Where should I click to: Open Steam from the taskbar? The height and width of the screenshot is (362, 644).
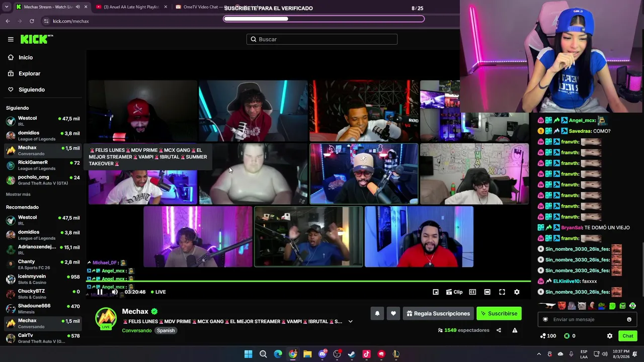(x=352, y=354)
